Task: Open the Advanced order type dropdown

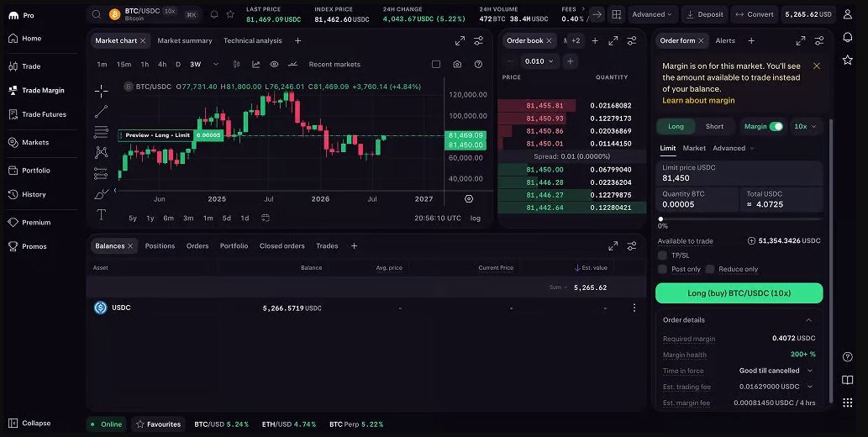Action: pyautogui.click(x=733, y=148)
